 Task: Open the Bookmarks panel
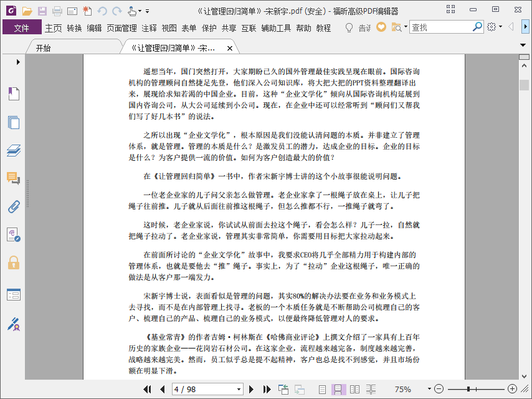[14, 94]
